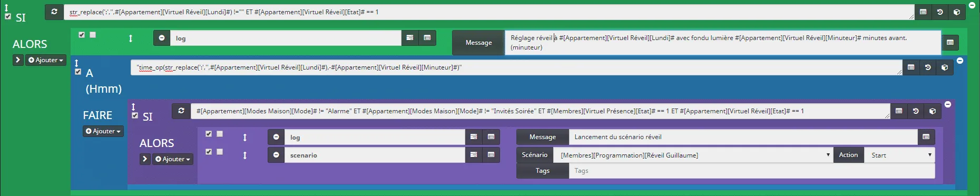Open first list icon beside the scenario field
This screenshot has width=980, height=196.
tap(474, 155)
